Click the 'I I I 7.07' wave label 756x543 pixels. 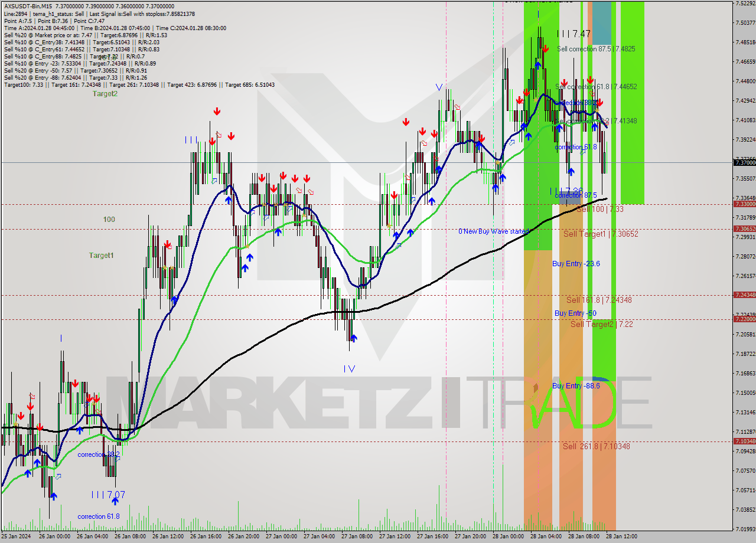pos(108,495)
